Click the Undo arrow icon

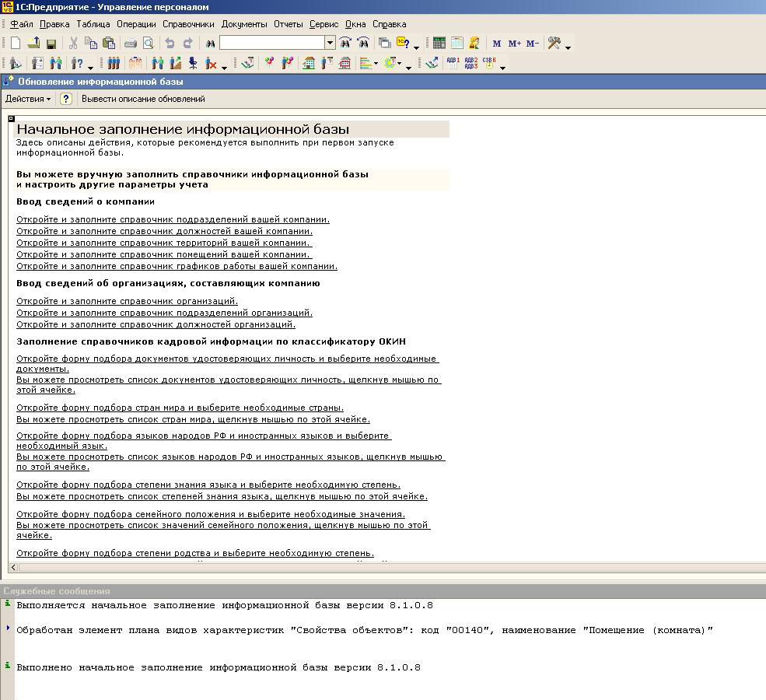click(170, 44)
